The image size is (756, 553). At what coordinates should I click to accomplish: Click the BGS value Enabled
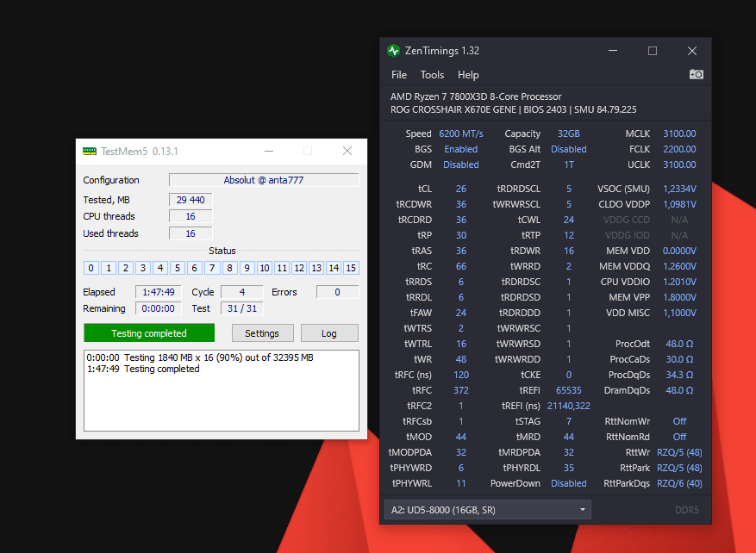coord(461,149)
